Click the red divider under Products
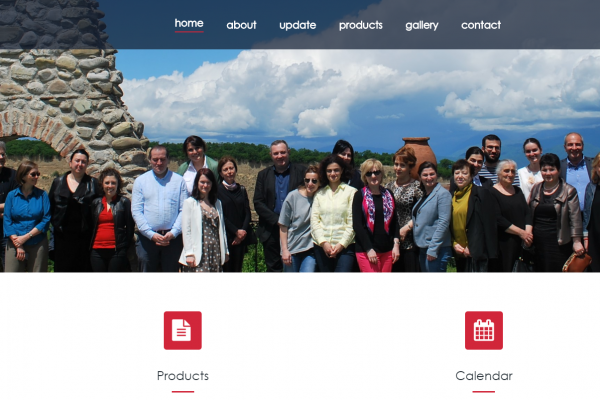The image size is (600, 400). click(183, 392)
